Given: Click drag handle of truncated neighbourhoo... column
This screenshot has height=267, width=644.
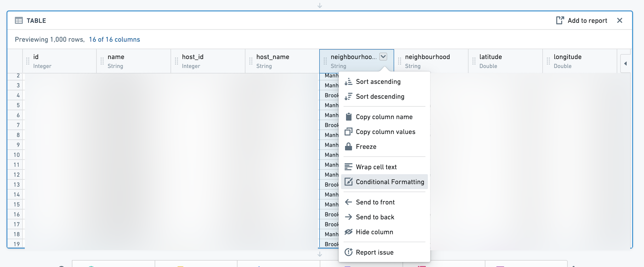Looking at the screenshot, I should 325,61.
